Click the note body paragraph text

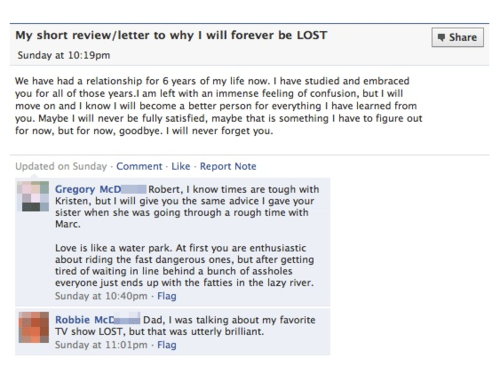click(x=219, y=106)
